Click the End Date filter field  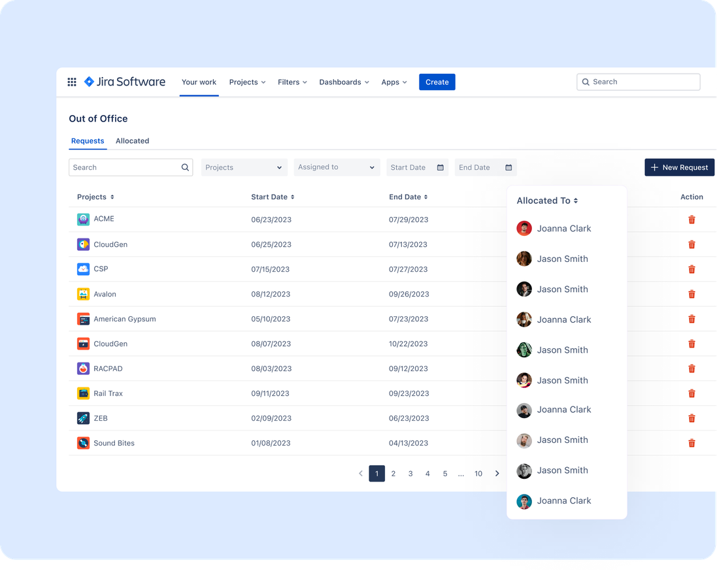pyautogui.click(x=486, y=167)
